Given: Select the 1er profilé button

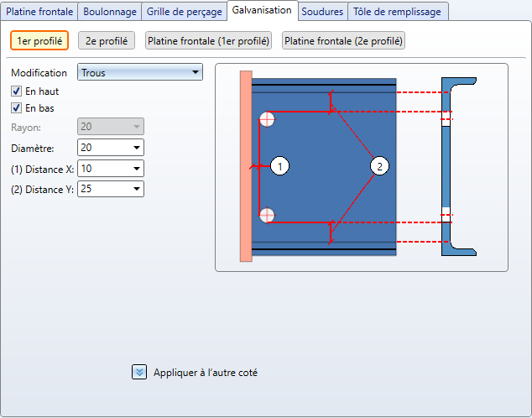Looking at the screenshot, I should tap(39, 41).
